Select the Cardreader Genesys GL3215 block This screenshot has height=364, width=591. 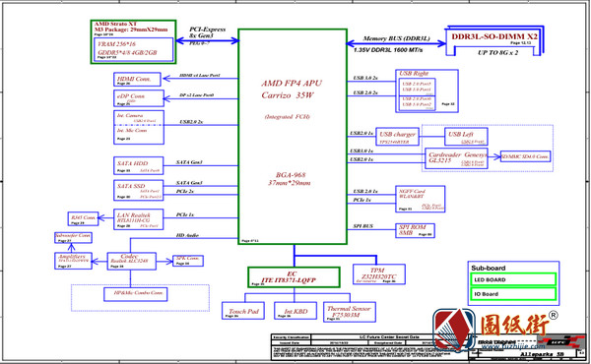(x=456, y=158)
